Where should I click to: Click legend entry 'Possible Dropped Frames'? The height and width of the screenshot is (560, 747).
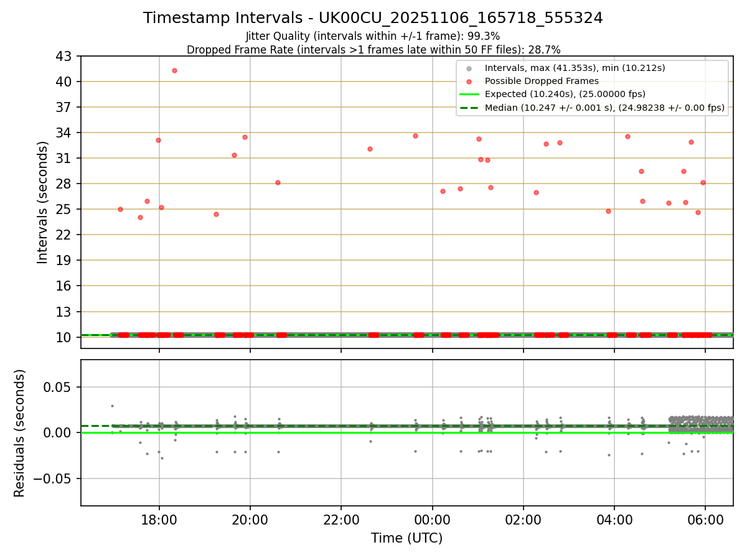click(x=542, y=81)
